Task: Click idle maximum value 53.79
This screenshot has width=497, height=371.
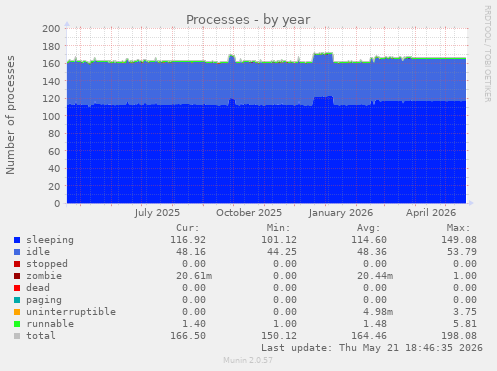Action: [462, 252]
